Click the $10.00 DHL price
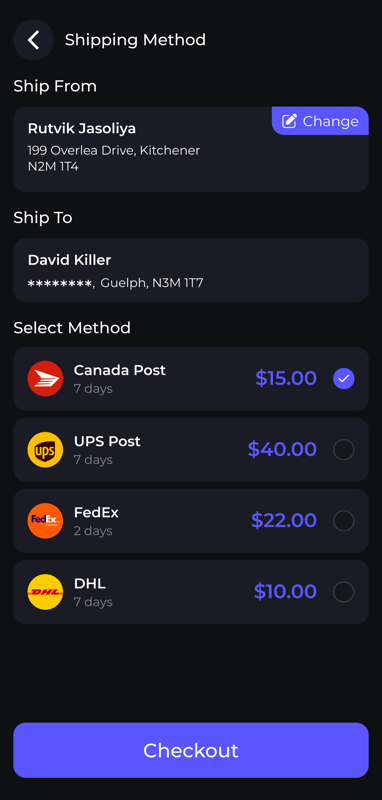This screenshot has width=382, height=800. pyautogui.click(x=286, y=592)
